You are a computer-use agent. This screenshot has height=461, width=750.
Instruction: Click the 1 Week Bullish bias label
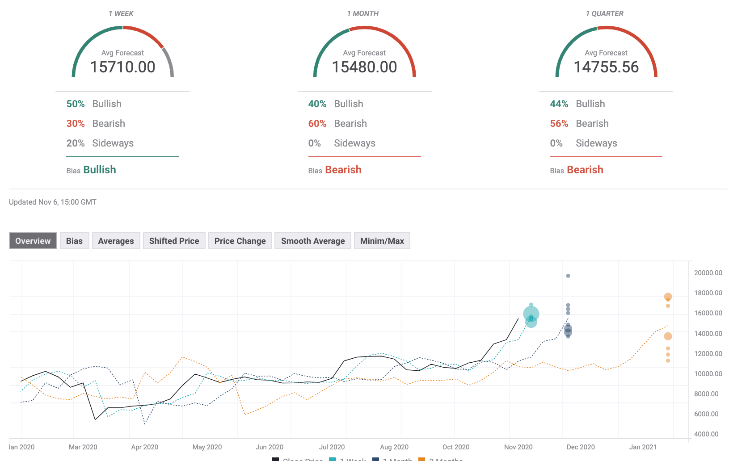99,170
